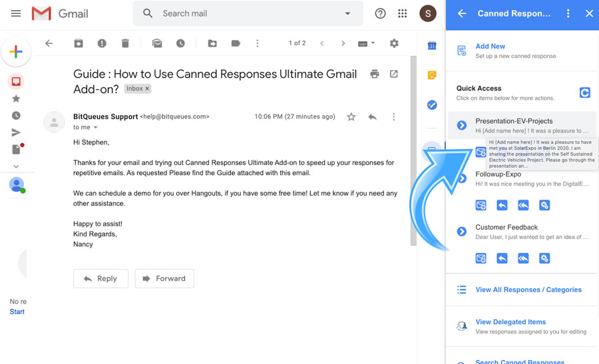Open Google apps grid
599x364 pixels.
(402, 13)
